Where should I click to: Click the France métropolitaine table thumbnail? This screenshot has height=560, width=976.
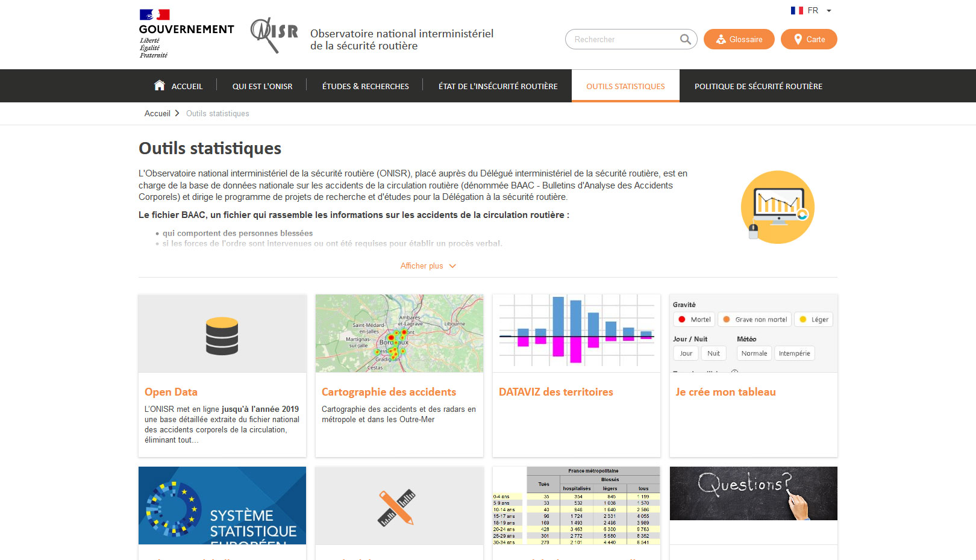(577, 505)
